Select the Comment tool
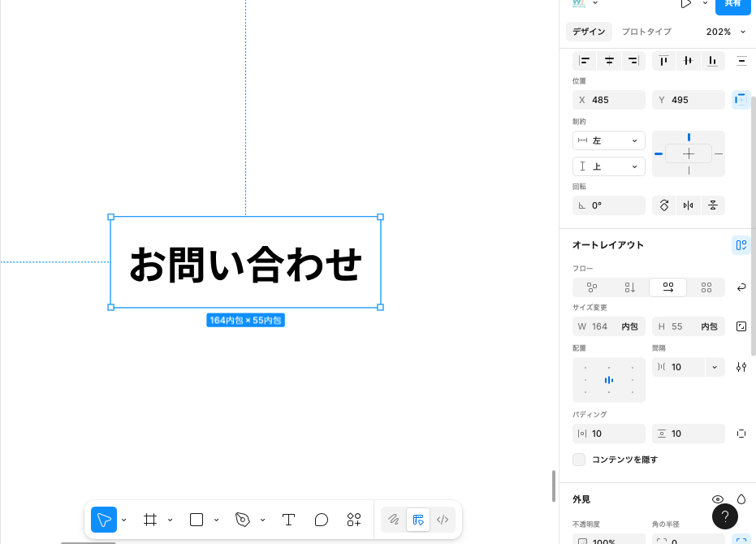Viewport: 756px width, 544px height. pyautogui.click(x=321, y=520)
